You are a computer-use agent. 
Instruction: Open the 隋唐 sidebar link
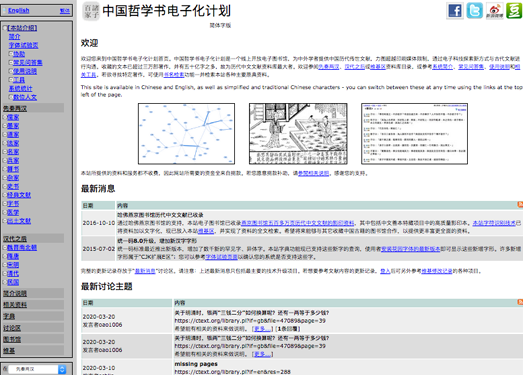pyautogui.click(x=13, y=256)
